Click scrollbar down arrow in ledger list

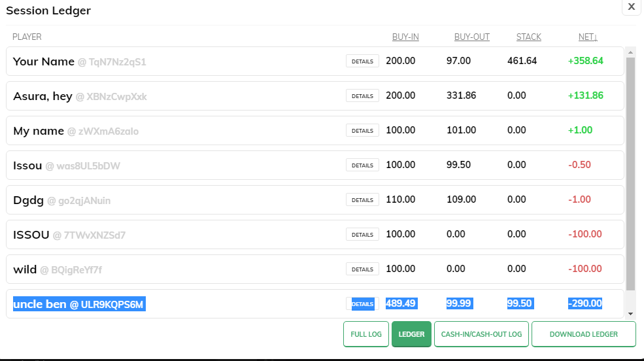click(630, 314)
